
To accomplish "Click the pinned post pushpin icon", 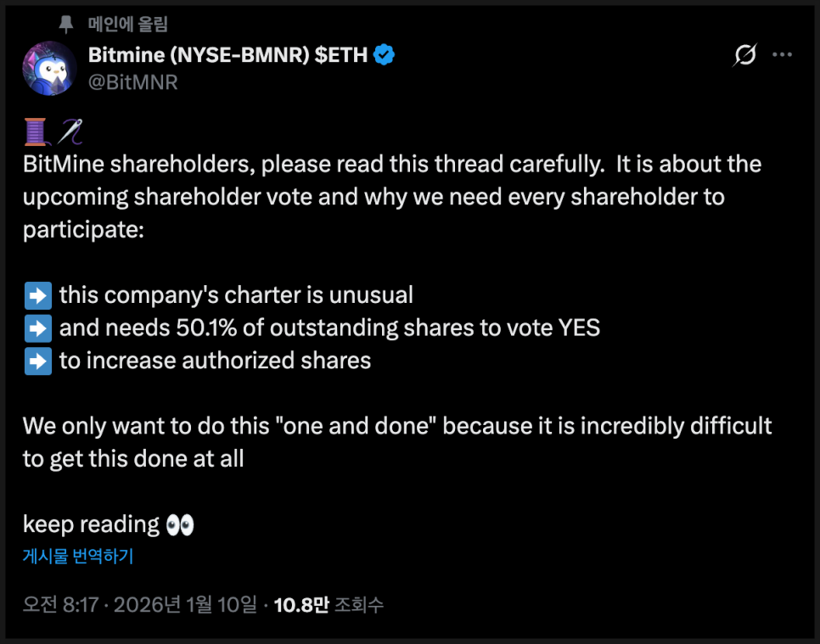I will [x=66, y=24].
